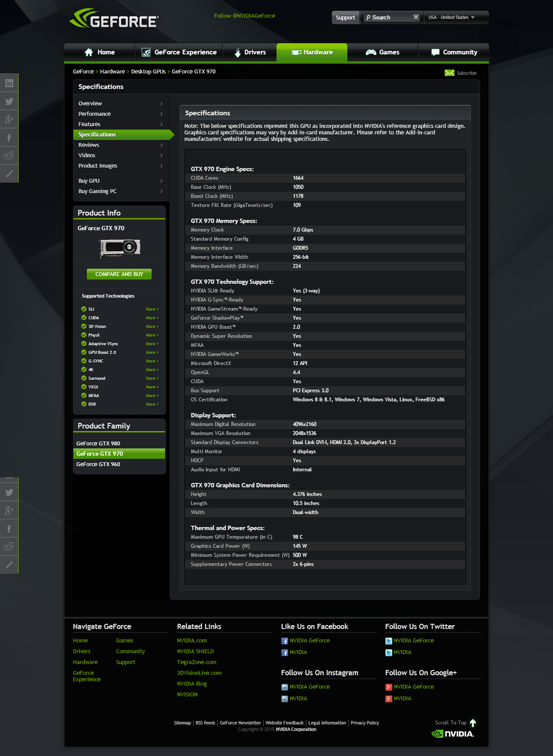Open NVIDIA Blog under Related Links
This screenshot has height=756, width=553.
tap(192, 684)
